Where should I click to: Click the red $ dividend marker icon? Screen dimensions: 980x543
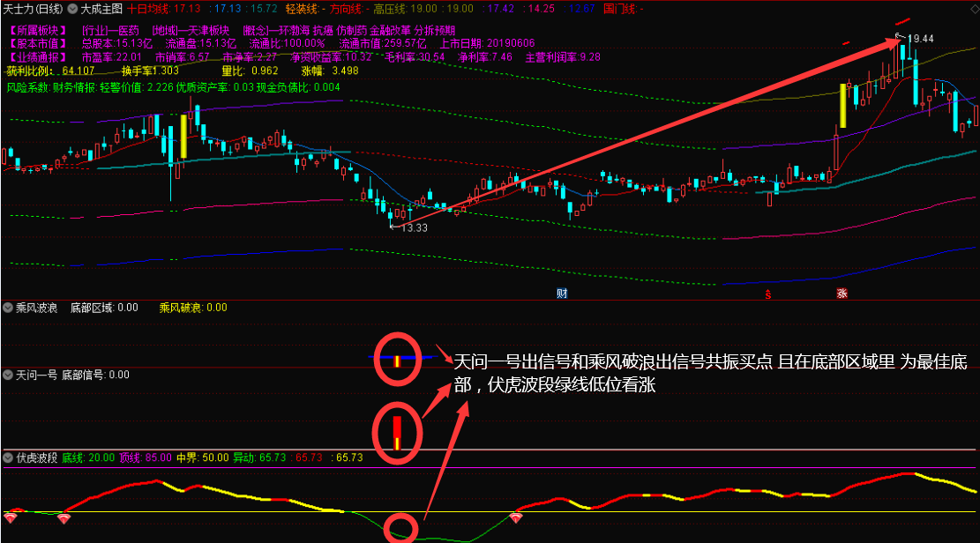(768, 293)
